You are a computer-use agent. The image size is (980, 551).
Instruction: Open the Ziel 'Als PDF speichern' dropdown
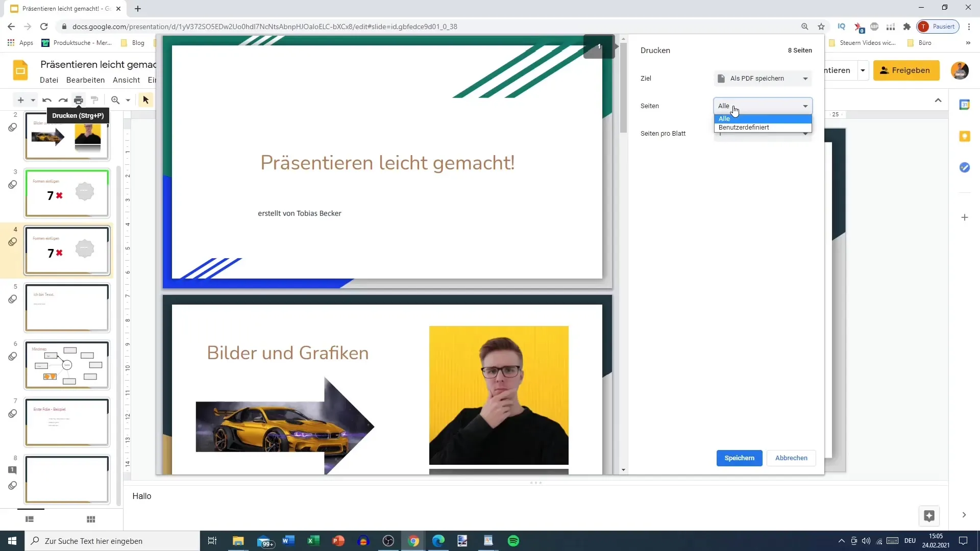[x=763, y=79]
